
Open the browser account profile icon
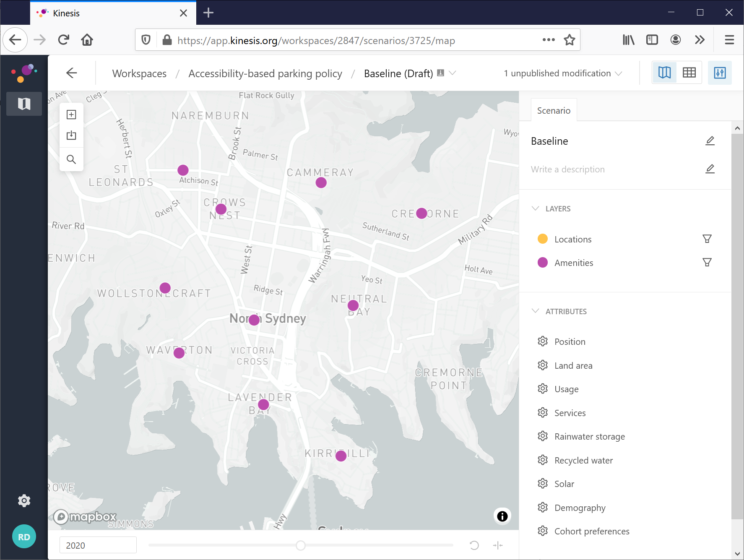point(675,40)
